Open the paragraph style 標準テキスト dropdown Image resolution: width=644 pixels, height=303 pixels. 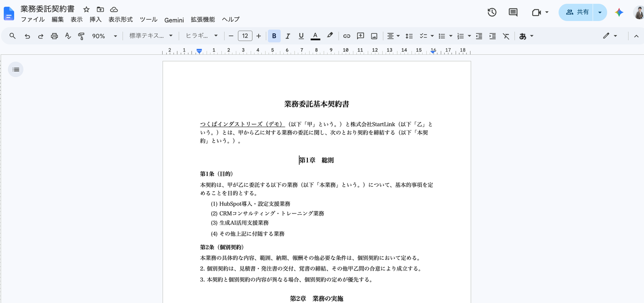click(151, 36)
